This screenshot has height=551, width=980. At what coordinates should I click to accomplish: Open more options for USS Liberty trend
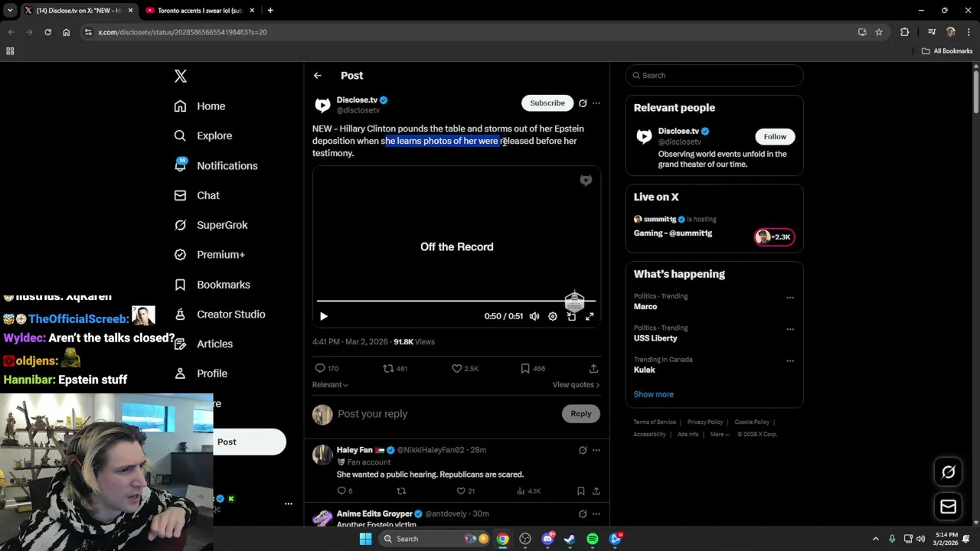[x=790, y=329]
